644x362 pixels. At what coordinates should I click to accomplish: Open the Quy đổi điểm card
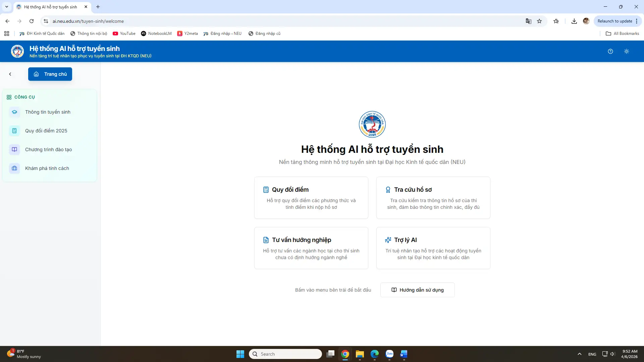click(x=311, y=198)
